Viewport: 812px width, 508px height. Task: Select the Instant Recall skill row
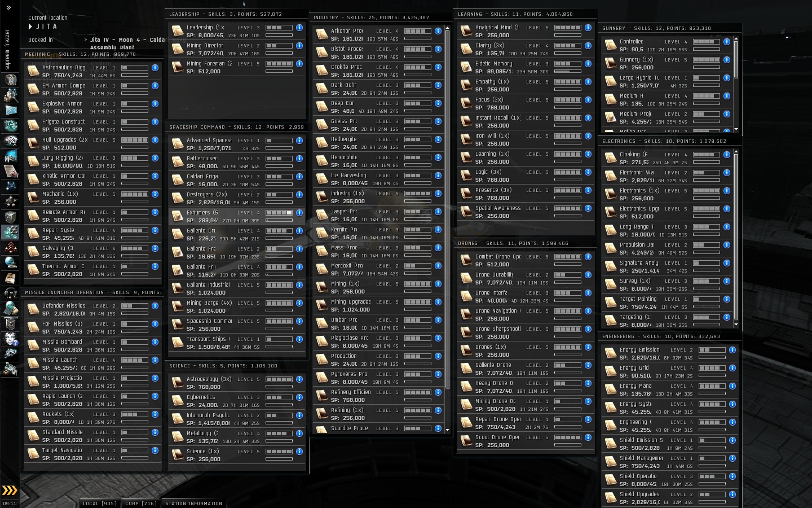click(x=526, y=122)
